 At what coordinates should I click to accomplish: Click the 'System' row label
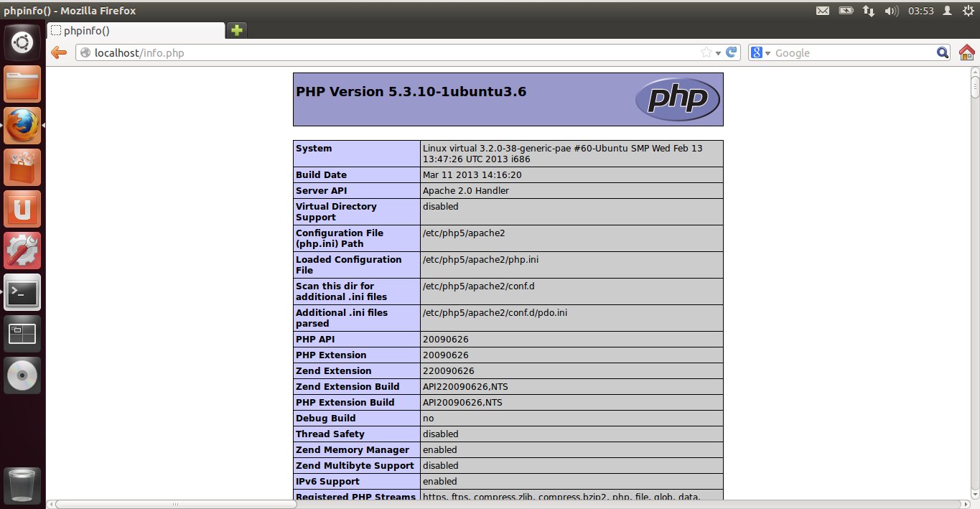(314, 149)
